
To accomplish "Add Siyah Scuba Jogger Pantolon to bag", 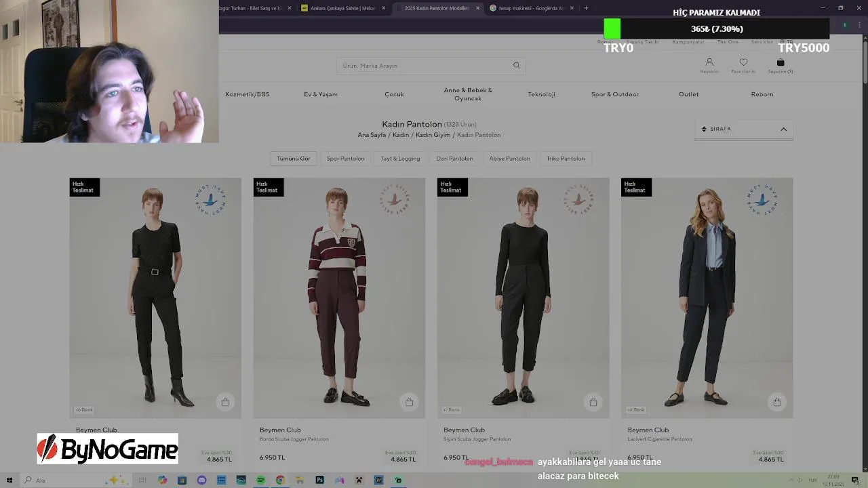I will pos(593,402).
